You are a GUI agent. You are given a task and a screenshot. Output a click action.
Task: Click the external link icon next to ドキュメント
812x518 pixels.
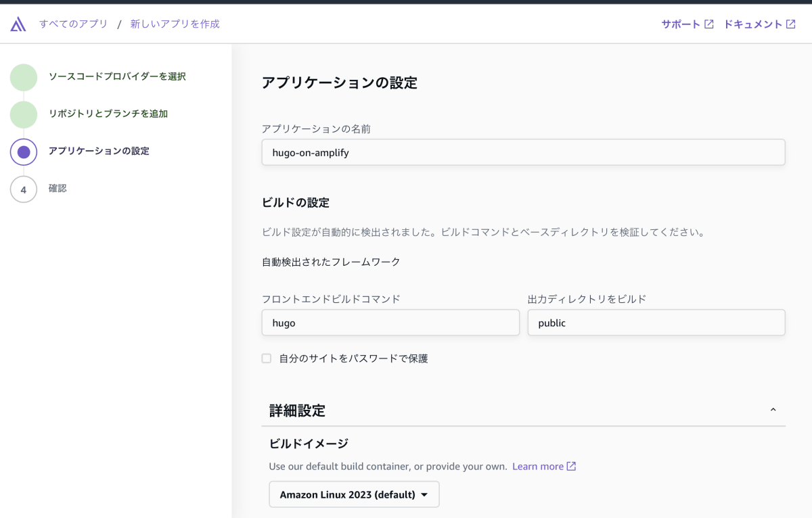[x=790, y=23]
